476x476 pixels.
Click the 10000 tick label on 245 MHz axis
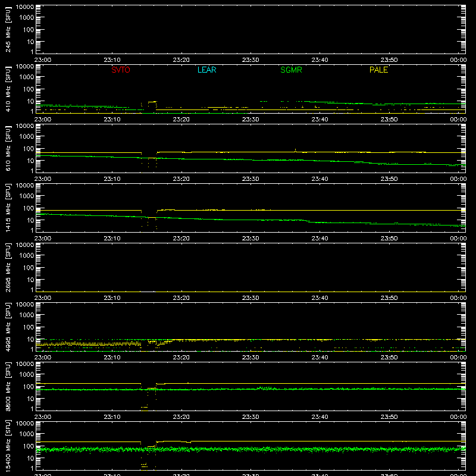pyautogui.click(x=25, y=7)
